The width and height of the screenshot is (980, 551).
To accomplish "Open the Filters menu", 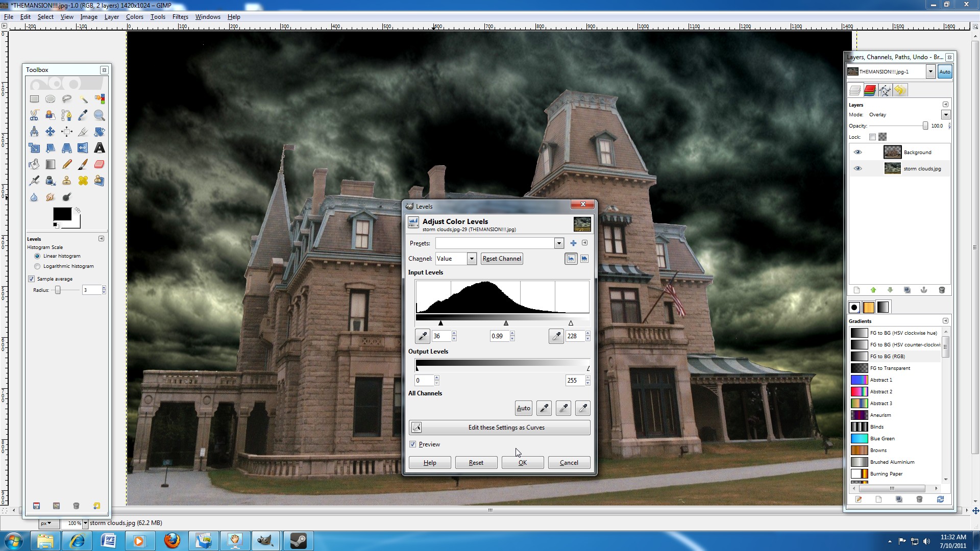I will click(x=180, y=17).
